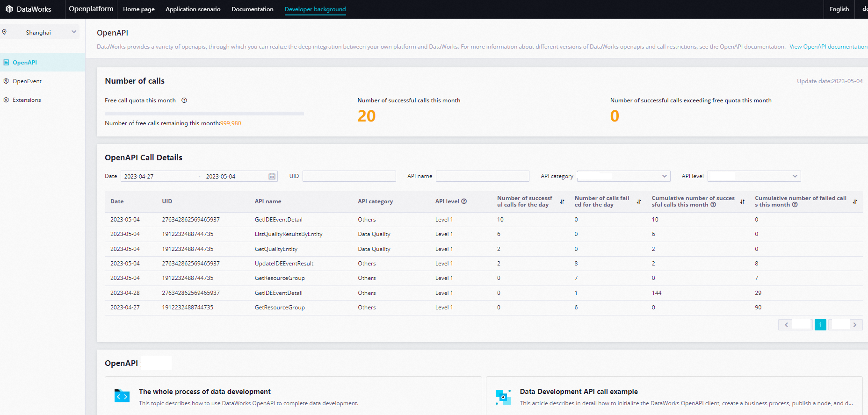Go to the previous page arrow
The width and height of the screenshot is (868, 415).
(x=786, y=325)
